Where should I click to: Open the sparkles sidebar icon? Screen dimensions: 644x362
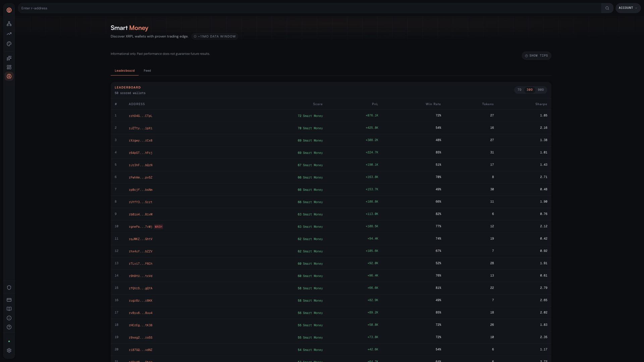click(9, 58)
